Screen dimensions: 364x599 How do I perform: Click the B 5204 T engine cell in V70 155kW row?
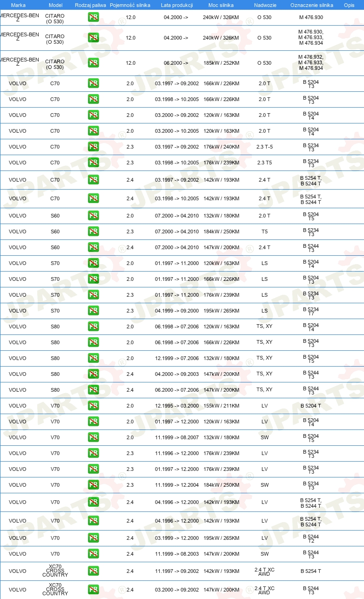click(311, 406)
